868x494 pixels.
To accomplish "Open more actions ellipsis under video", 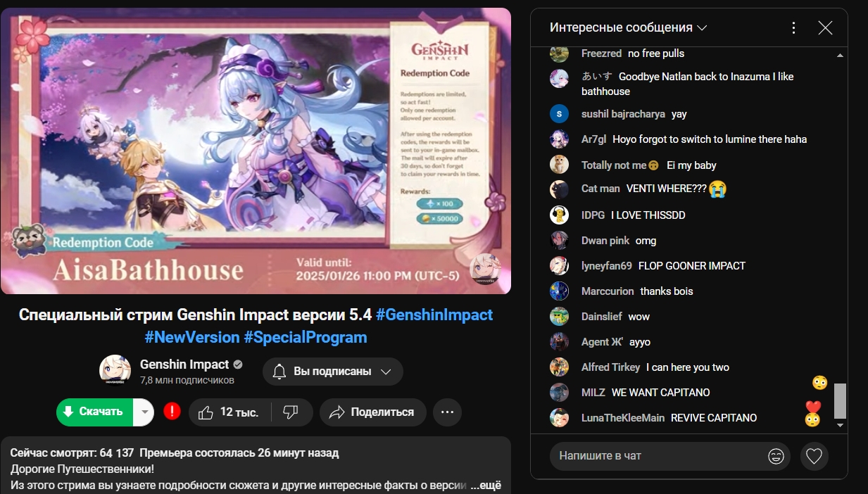I will tap(447, 412).
